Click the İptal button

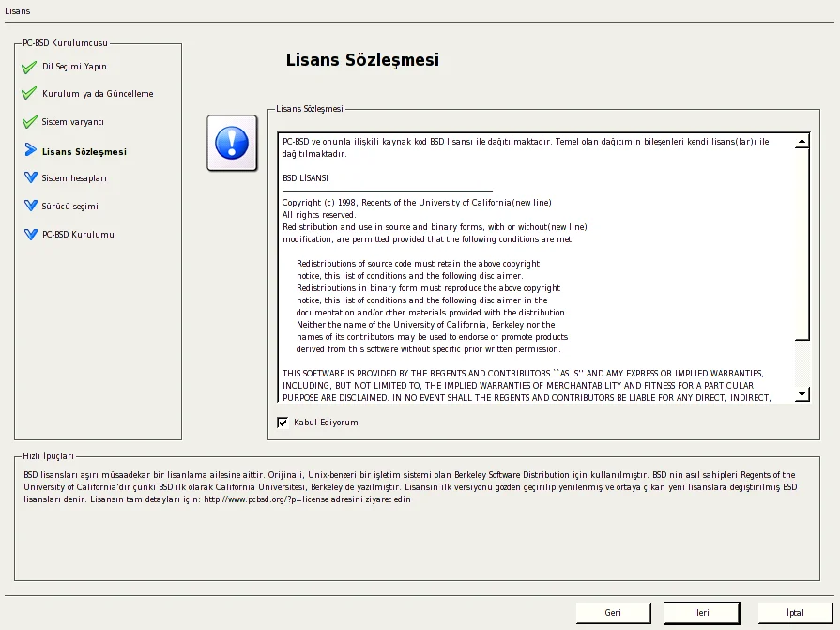pyautogui.click(x=795, y=613)
